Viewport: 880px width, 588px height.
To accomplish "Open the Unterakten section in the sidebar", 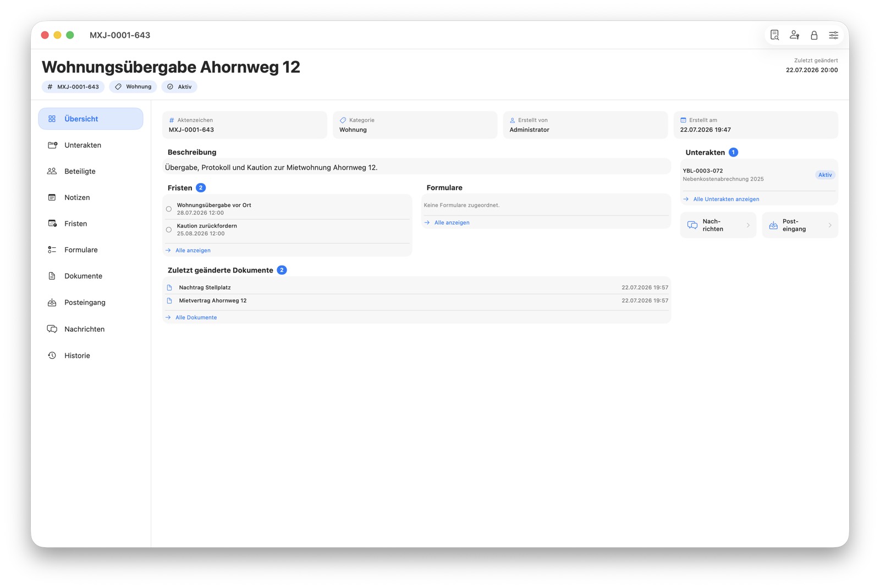I will (x=91, y=145).
